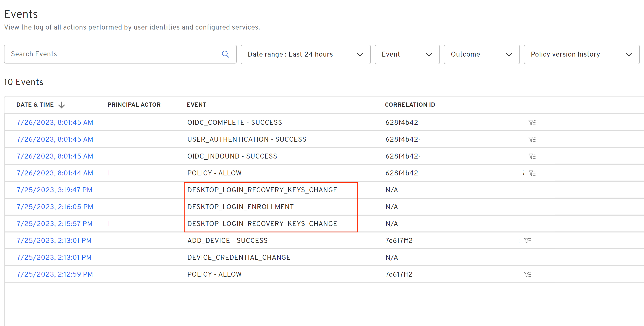The image size is (644, 326).
Task: Click the search magnifier icon
Action: point(225,54)
